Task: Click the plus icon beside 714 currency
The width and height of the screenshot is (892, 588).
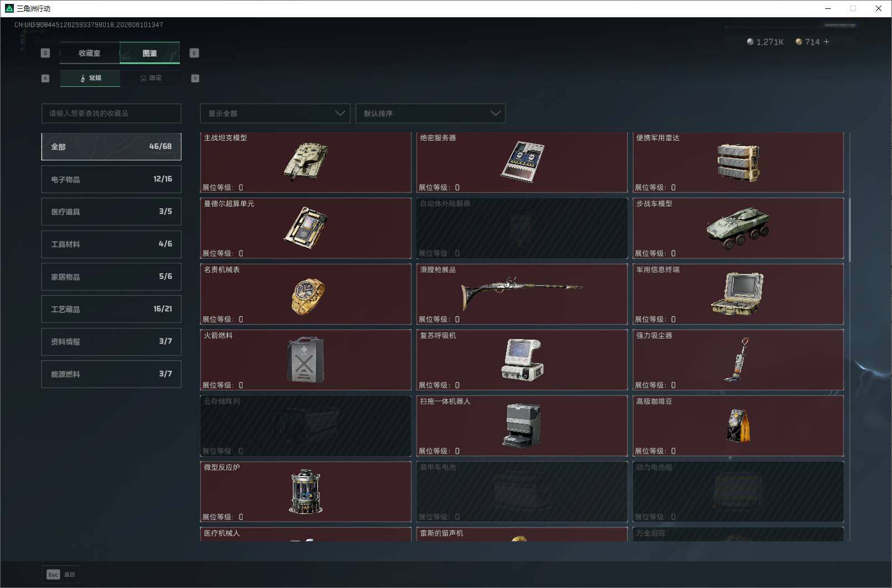Action: click(x=826, y=42)
